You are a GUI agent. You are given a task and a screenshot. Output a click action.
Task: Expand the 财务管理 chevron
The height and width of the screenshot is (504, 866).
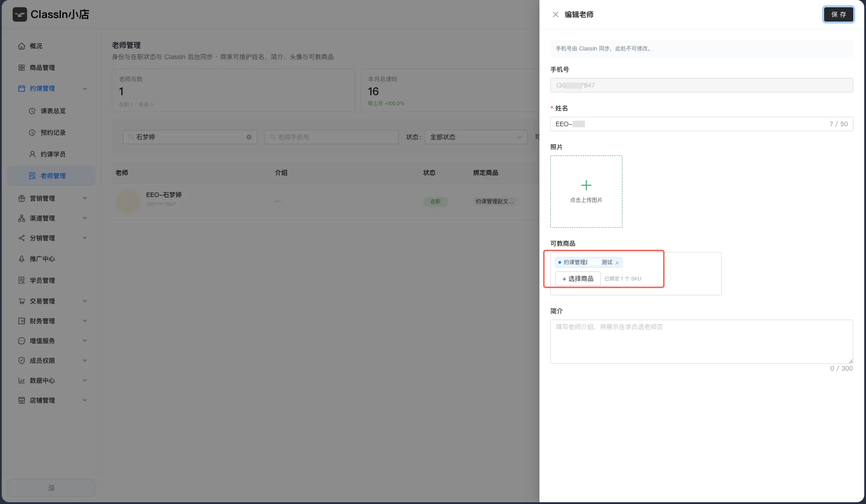coord(85,321)
